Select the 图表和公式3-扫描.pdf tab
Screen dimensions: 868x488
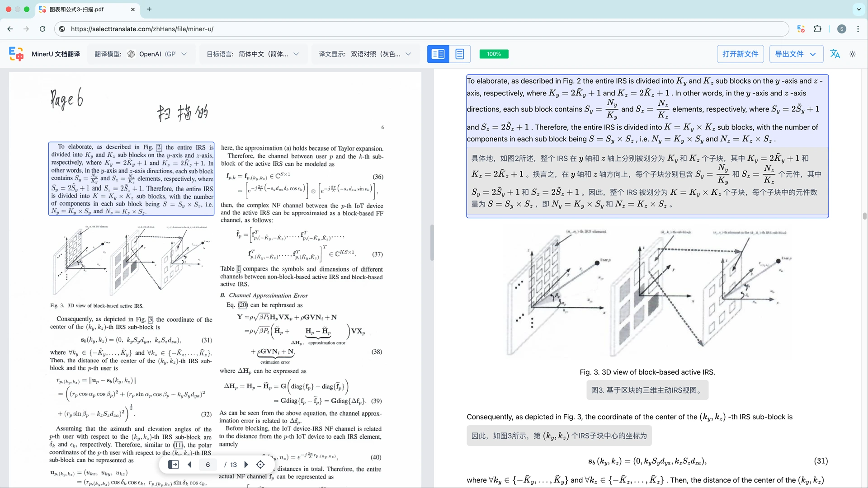pos(76,9)
